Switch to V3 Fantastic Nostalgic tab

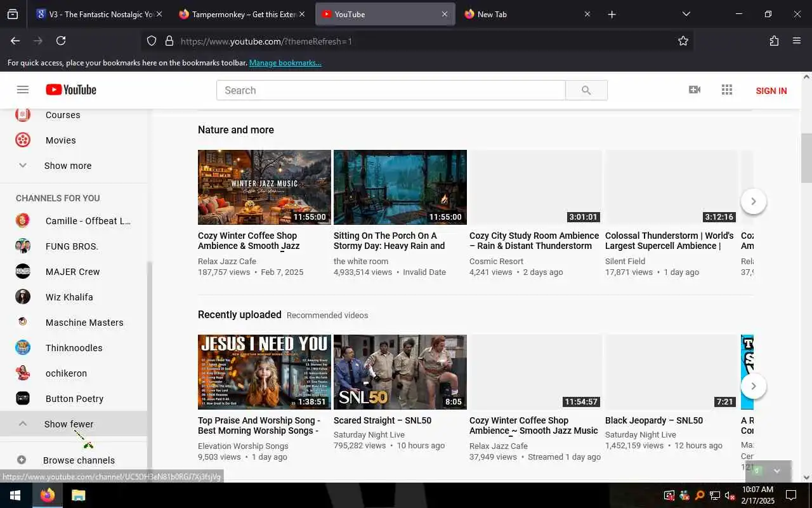click(x=100, y=14)
